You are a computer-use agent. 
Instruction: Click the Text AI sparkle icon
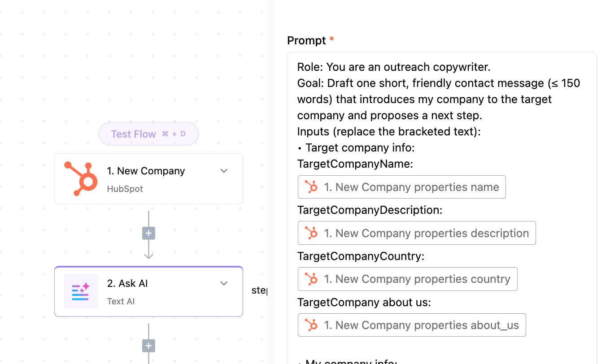click(x=81, y=291)
